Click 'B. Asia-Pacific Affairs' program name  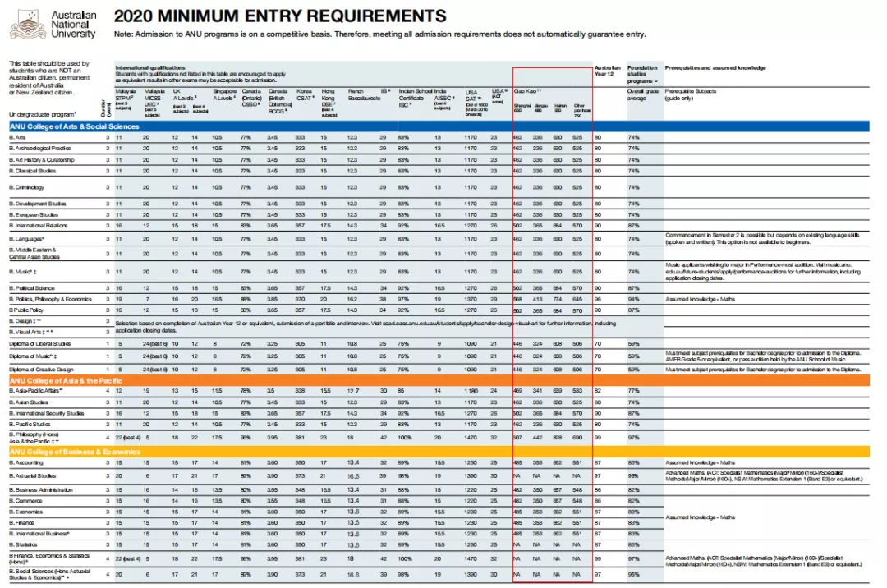pos(36,391)
